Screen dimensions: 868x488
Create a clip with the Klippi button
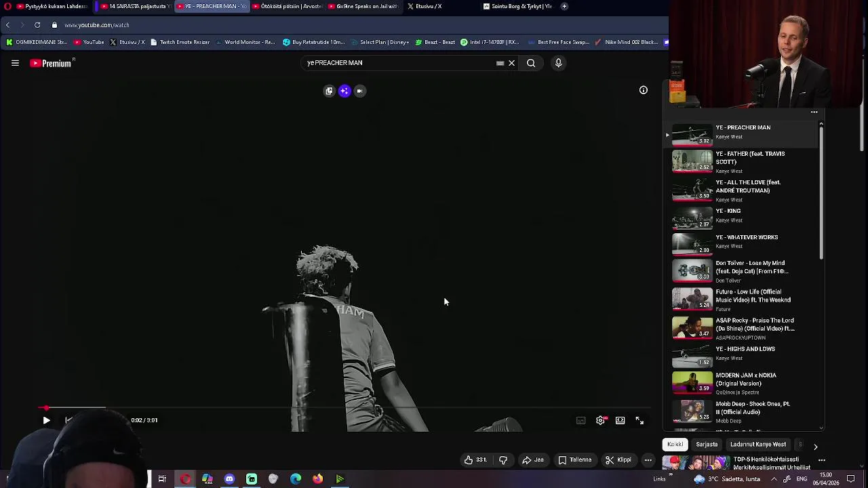point(618,460)
